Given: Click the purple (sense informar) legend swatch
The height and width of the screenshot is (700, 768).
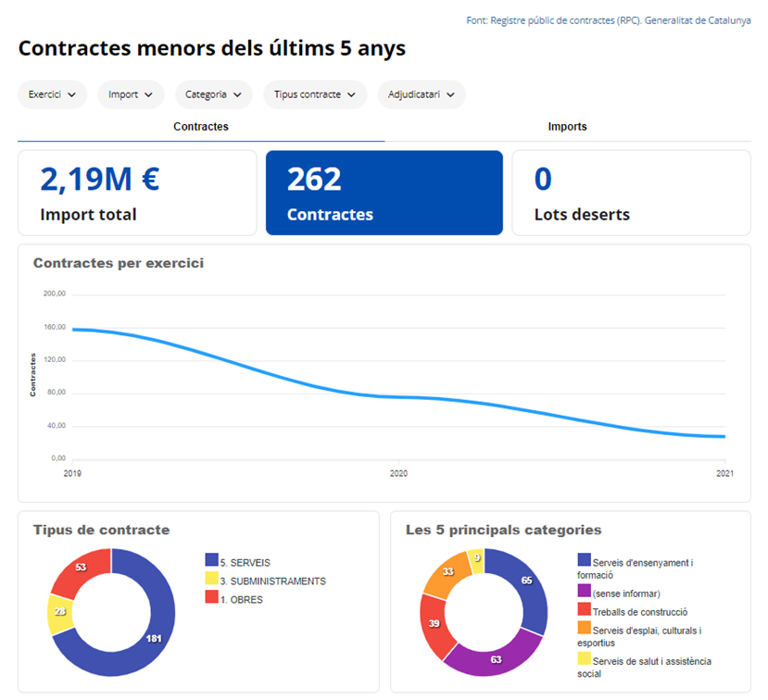Looking at the screenshot, I should coord(584,593).
